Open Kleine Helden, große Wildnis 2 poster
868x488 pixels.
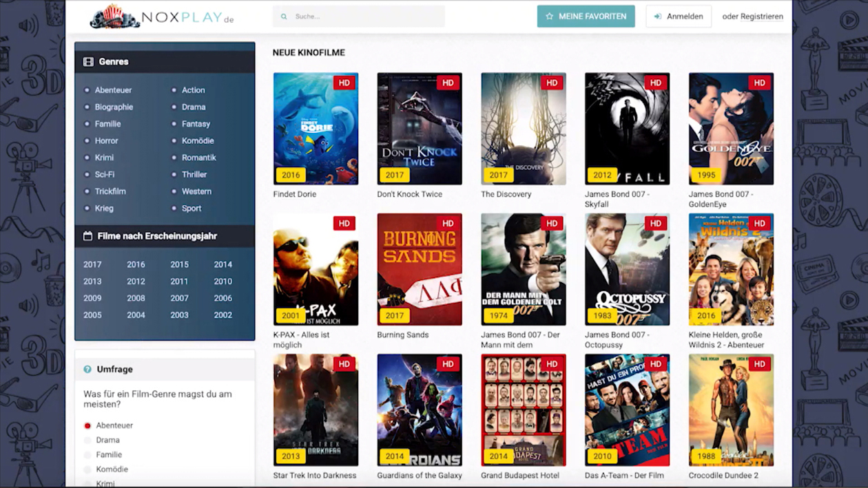tap(731, 269)
